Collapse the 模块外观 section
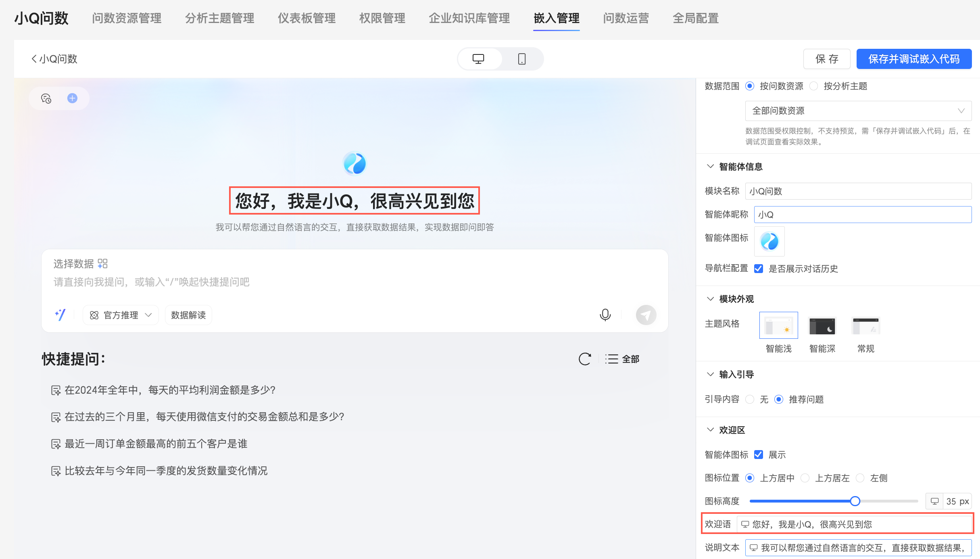The image size is (980, 559). 710,299
